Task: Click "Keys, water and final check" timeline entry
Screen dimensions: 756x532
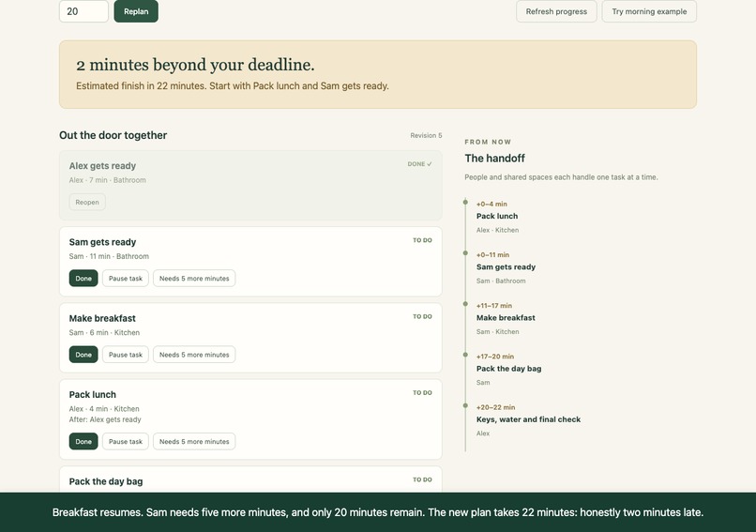Action: 528,419
